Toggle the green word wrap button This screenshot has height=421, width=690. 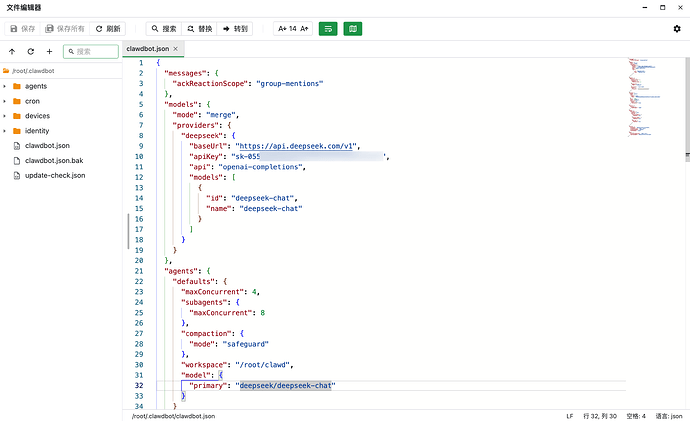click(x=328, y=29)
